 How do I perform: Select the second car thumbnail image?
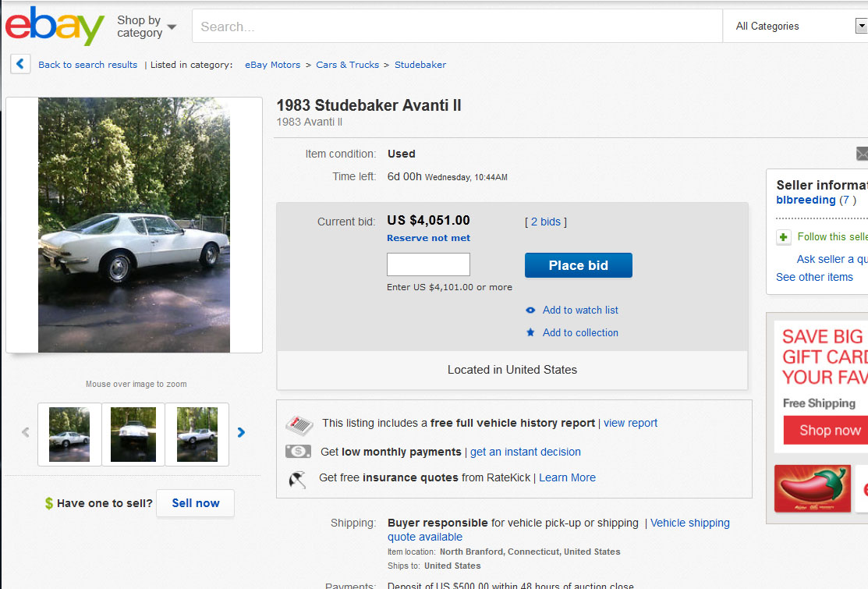(133, 434)
